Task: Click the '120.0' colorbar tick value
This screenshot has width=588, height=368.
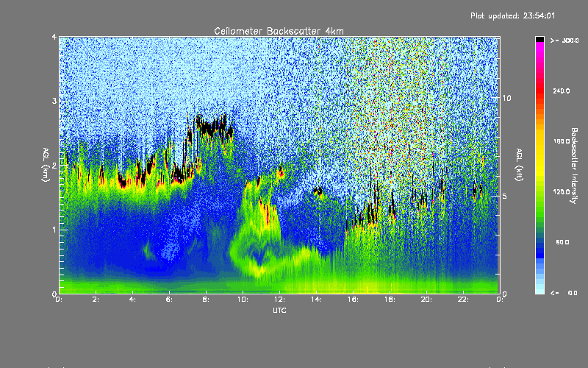Action: pos(562,192)
